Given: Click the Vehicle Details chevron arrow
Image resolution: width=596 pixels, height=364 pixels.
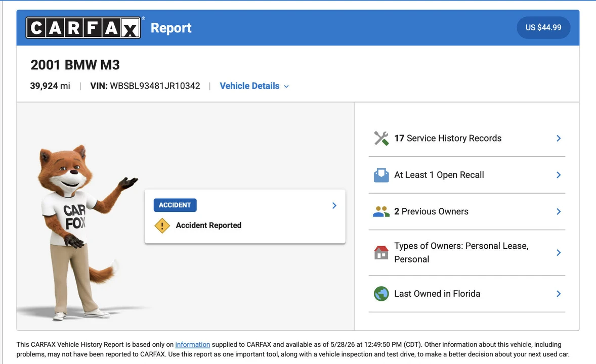Looking at the screenshot, I should (286, 86).
